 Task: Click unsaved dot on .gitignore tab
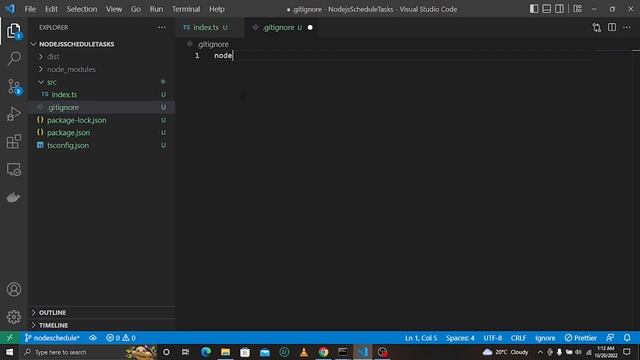coord(310,27)
